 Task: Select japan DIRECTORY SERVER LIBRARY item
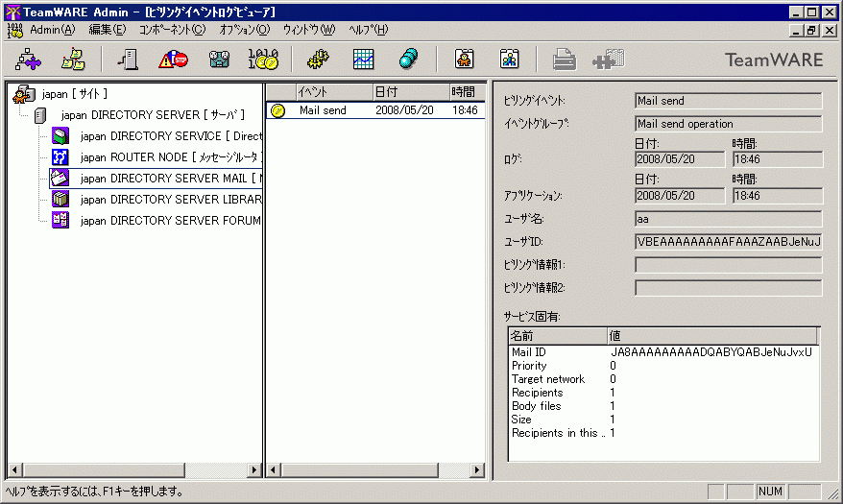[x=171, y=200]
